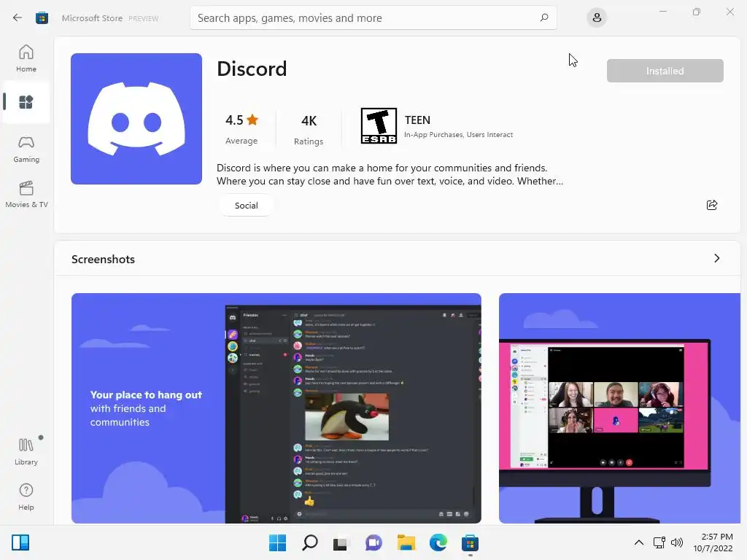The height and width of the screenshot is (560, 747).
Task: Open the Gaming section
Action: pyautogui.click(x=26, y=149)
